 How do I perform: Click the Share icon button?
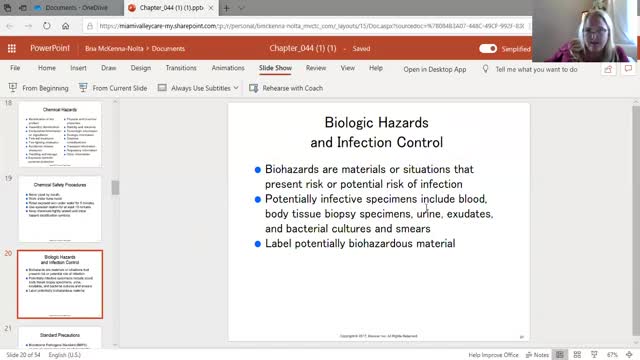click(608, 69)
